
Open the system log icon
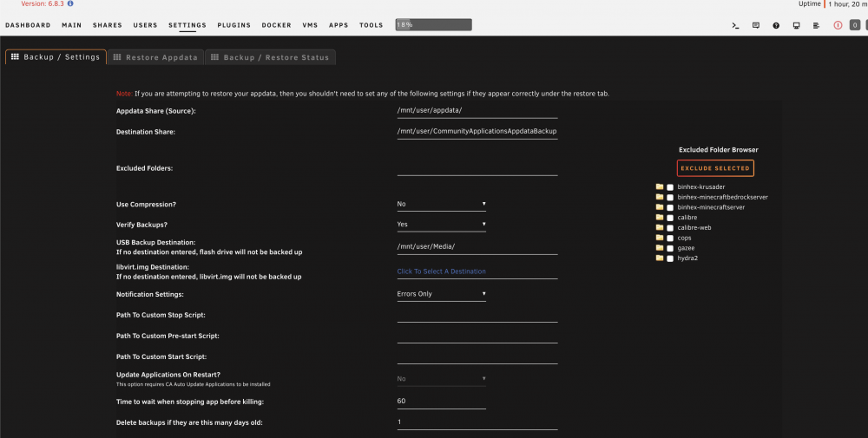817,25
